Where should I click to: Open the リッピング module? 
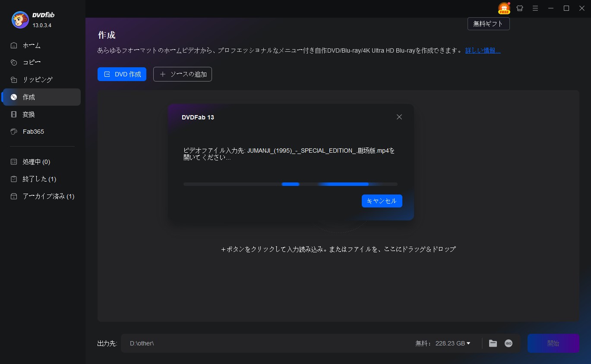click(41, 80)
